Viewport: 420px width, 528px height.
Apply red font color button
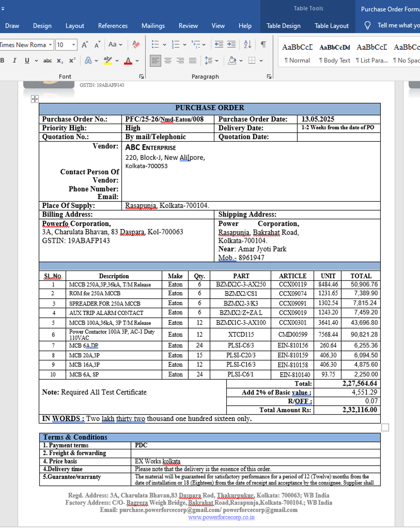tap(128, 60)
